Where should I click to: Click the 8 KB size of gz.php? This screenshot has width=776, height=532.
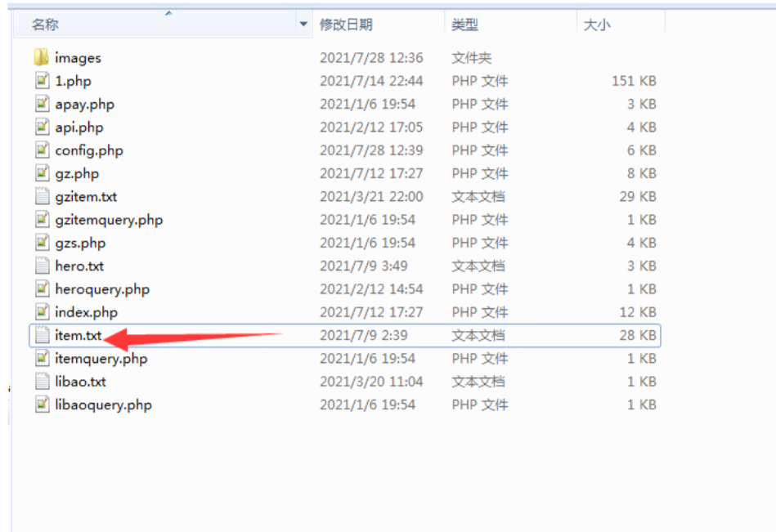642,173
